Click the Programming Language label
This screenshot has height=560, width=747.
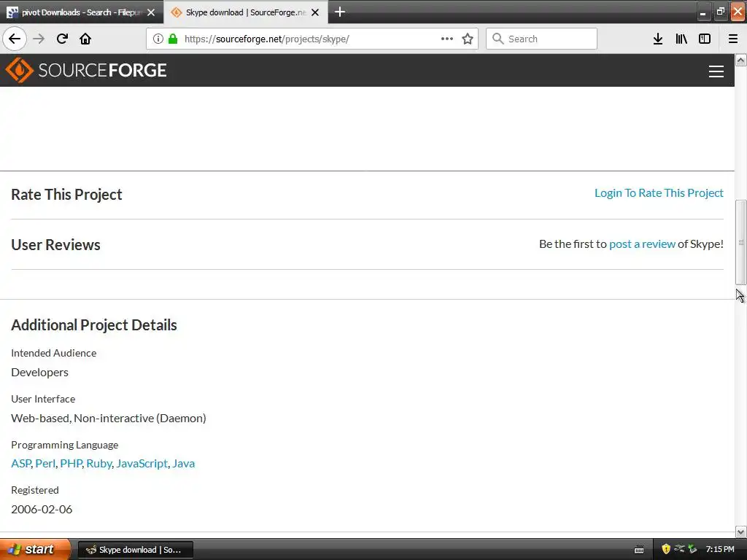tap(65, 445)
